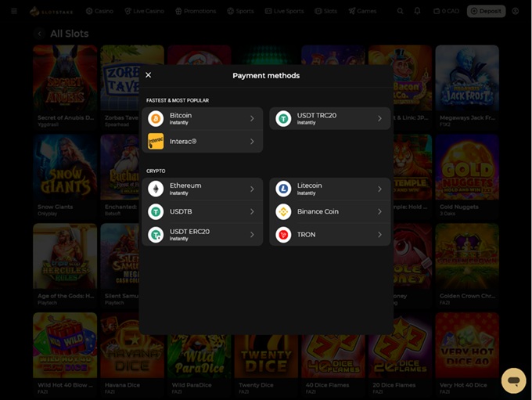Choose the TRON label
Screen dimensions: 532x400
307,235
